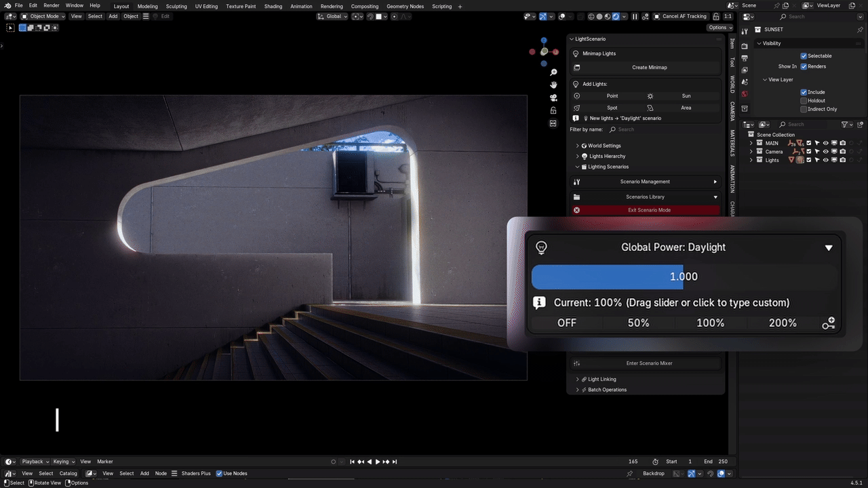
Task: Click the zoom magnifier gizmo in the viewport
Action: pyautogui.click(x=553, y=72)
